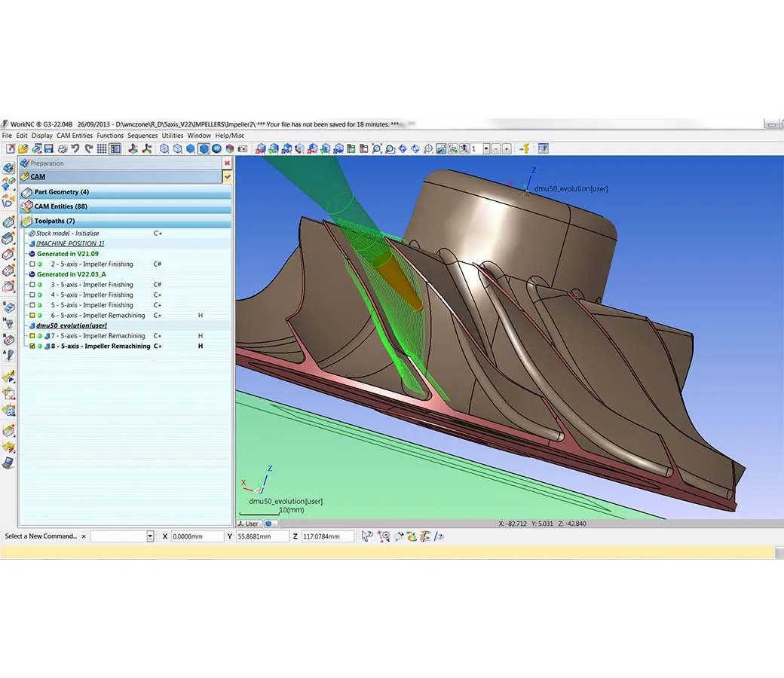Open the grid display icon
The width and height of the screenshot is (784, 678).
pyautogui.click(x=102, y=148)
